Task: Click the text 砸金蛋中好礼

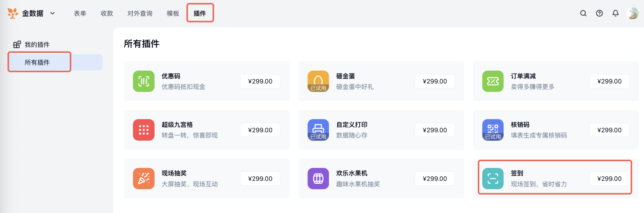Action: (355, 87)
